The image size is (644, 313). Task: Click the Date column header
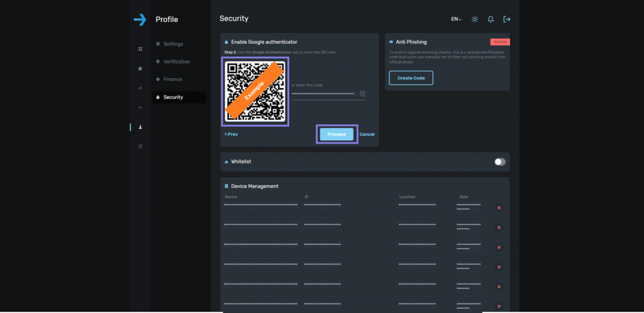pyautogui.click(x=464, y=197)
